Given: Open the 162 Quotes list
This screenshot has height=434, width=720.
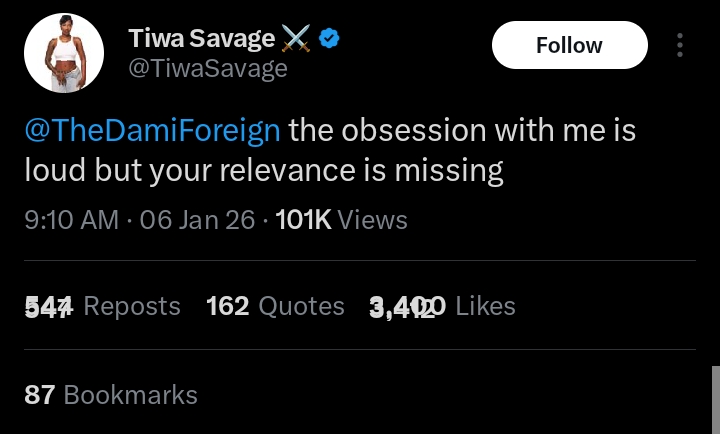Looking at the screenshot, I should (x=275, y=306).
